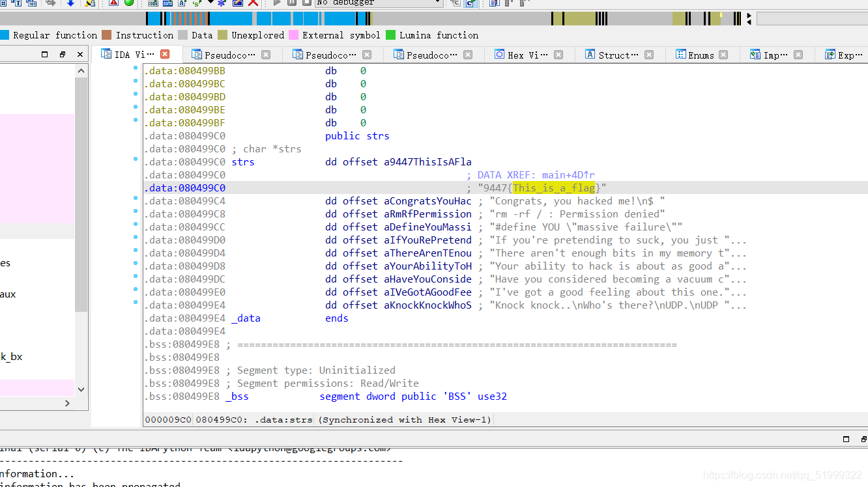Viewport: 868px width, 487px height.
Task: Click the blue down-arrow toolbar icon
Action: click(70, 3)
